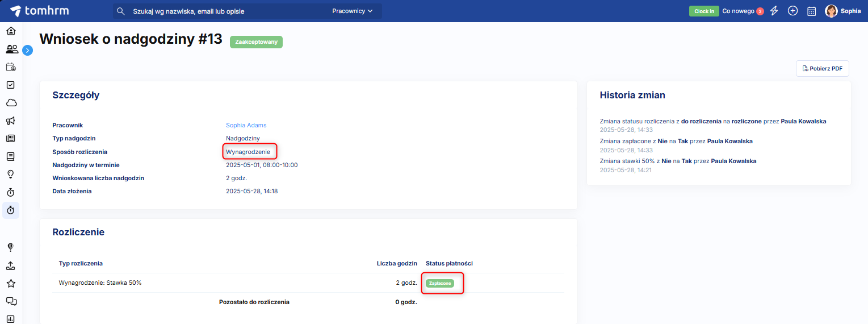Open the cloud icon in sidebar

point(11,103)
